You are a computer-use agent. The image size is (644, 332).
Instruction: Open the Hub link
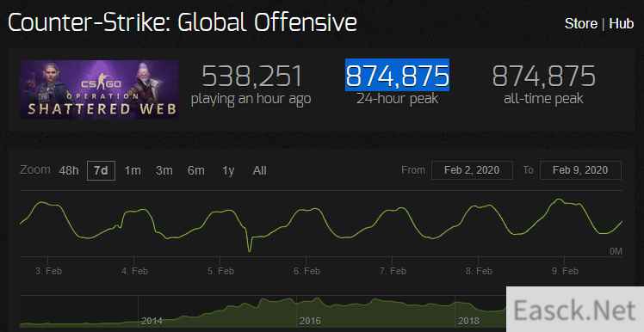click(x=622, y=23)
